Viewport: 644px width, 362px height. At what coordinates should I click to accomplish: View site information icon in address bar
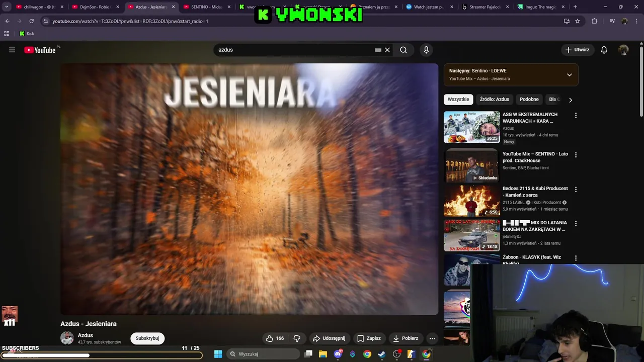(46, 21)
